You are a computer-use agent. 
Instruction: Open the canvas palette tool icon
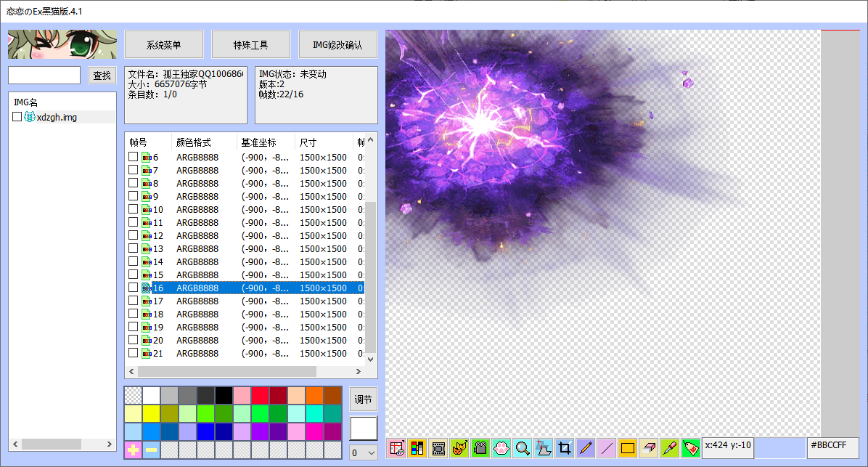396,447
